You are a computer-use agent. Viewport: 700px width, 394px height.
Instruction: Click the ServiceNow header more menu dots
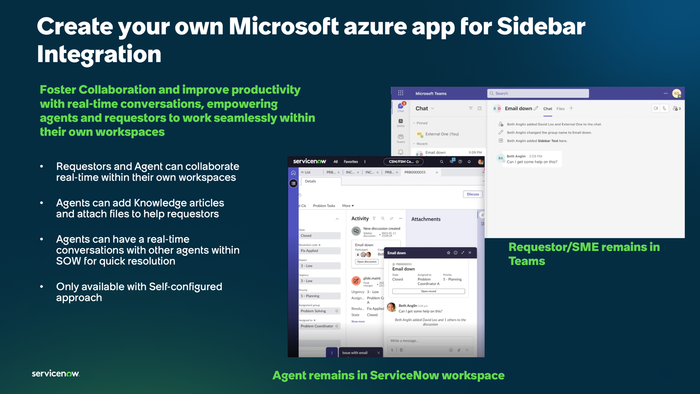[365, 162]
